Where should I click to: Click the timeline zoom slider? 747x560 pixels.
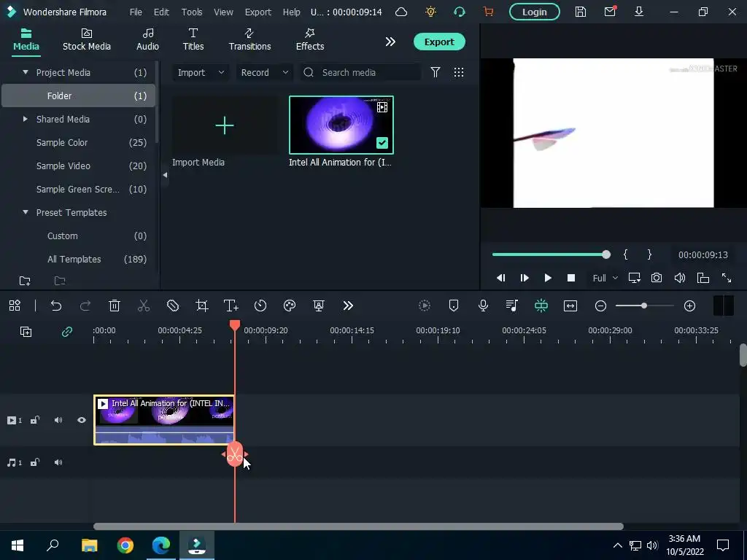pyautogui.click(x=645, y=306)
